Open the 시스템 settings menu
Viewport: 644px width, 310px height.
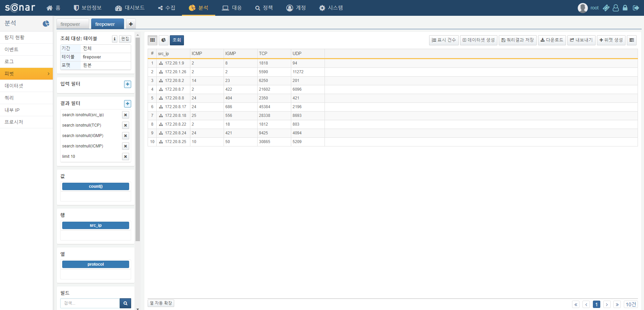[331, 8]
